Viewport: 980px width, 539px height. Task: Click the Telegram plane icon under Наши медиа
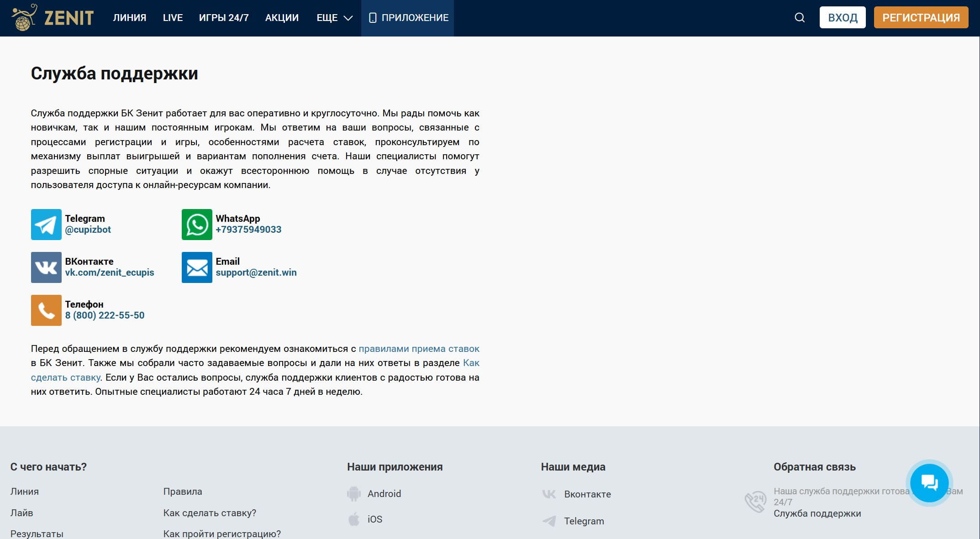549,521
